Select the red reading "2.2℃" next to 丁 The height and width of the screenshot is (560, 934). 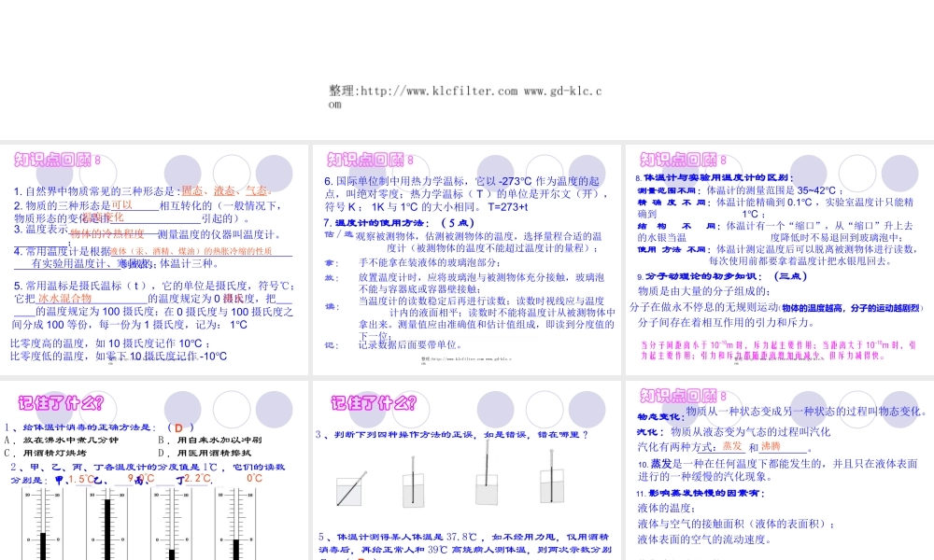[x=198, y=479]
